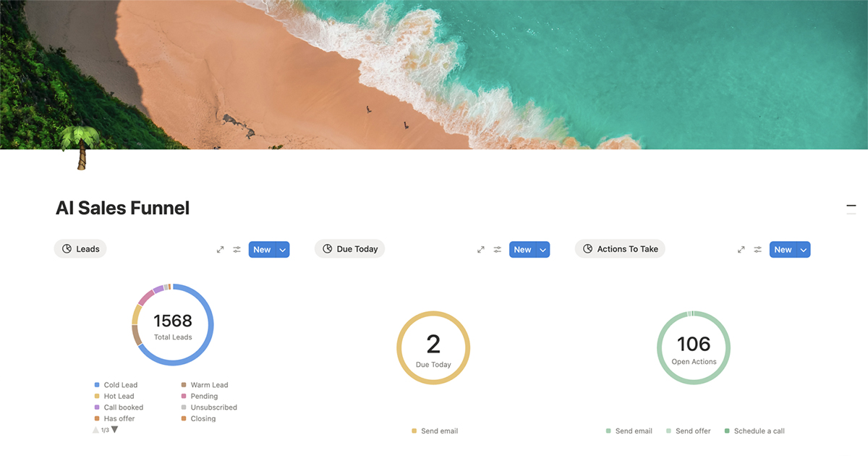Click the yellow Due Today donut ring
The height and width of the screenshot is (456, 868).
(x=433, y=316)
